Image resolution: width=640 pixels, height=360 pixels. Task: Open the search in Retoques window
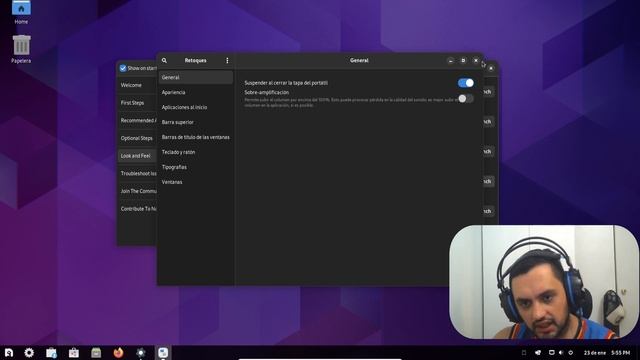pyautogui.click(x=164, y=60)
